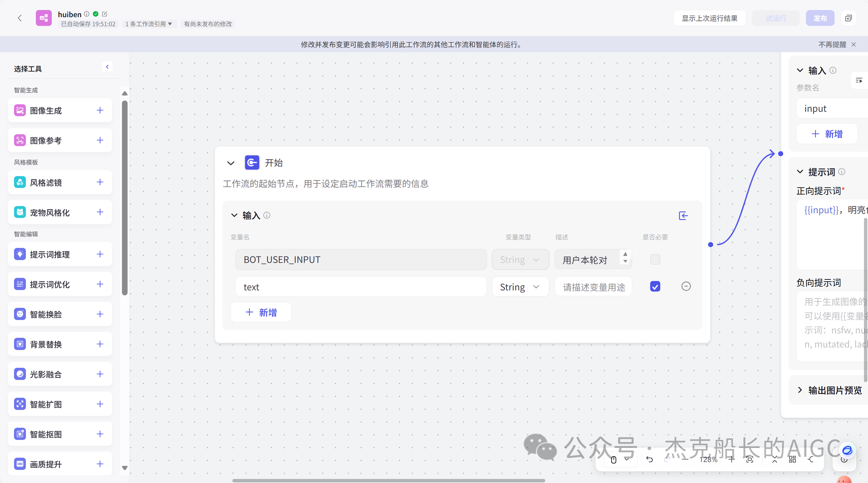
Task: Click the zoom level showing 128%
Action: pyautogui.click(x=708, y=459)
